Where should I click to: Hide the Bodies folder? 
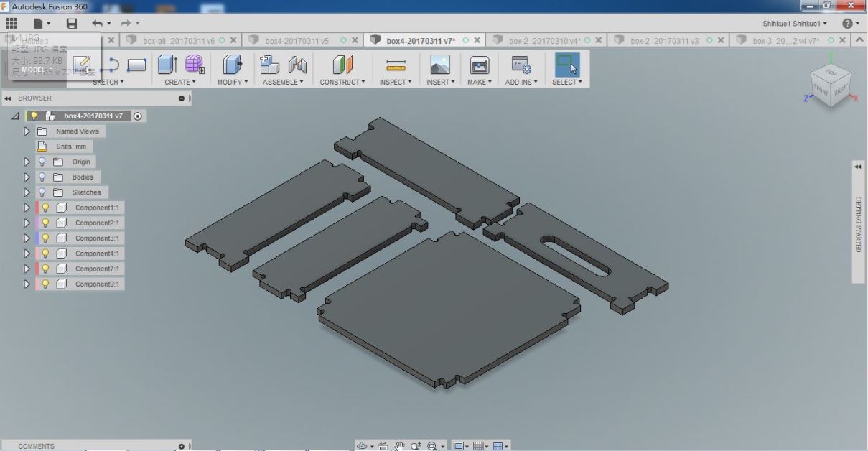(42, 177)
